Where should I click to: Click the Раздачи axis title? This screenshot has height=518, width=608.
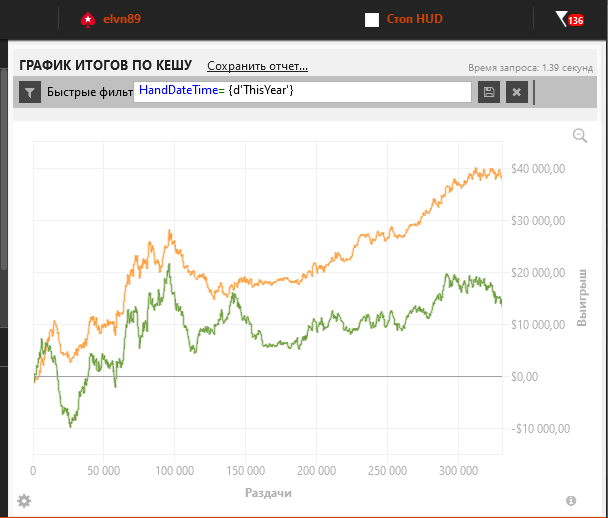click(268, 493)
